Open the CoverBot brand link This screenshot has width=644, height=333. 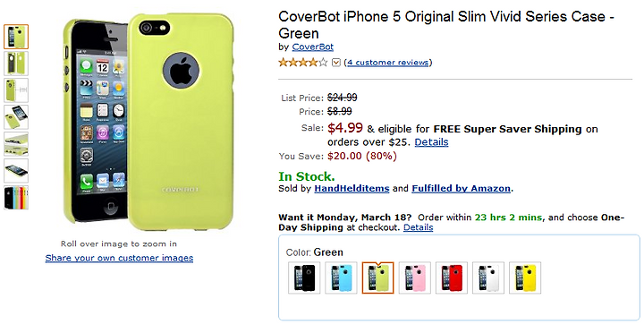tap(312, 47)
